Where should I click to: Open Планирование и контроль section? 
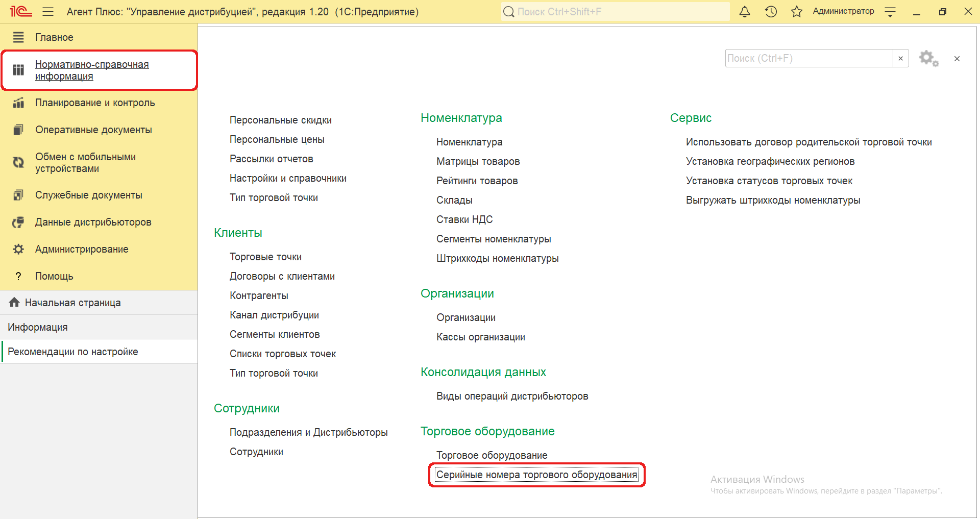99,103
